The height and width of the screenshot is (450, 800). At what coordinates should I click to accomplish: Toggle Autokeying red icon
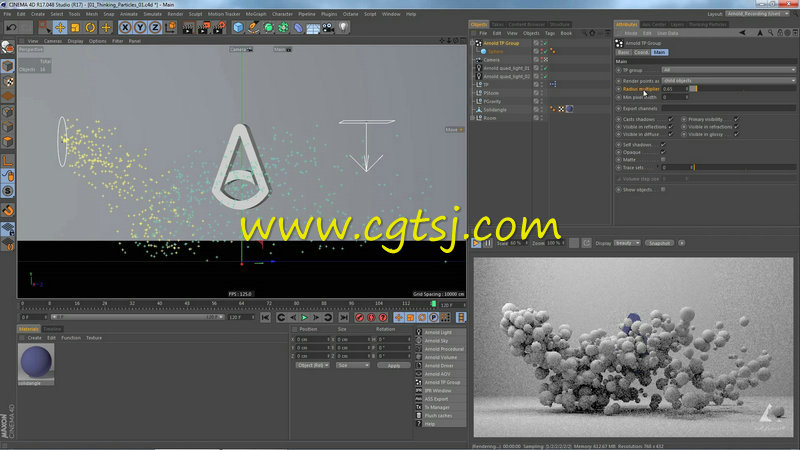pyautogui.click(x=371, y=317)
